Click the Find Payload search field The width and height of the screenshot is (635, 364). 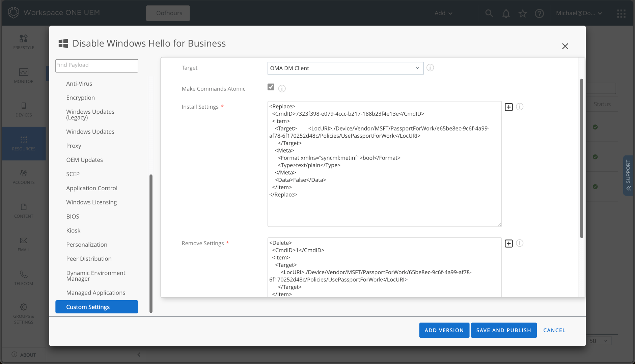pyautogui.click(x=96, y=65)
